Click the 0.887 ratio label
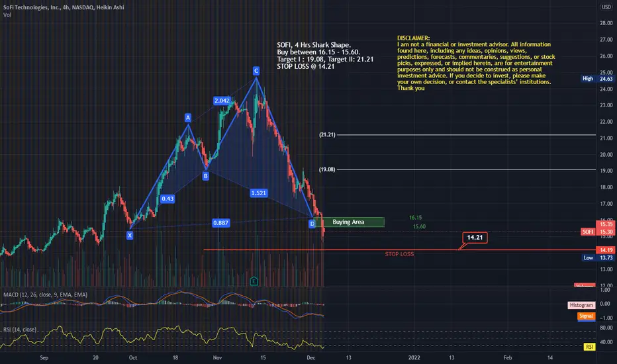The height and width of the screenshot is (364, 617). click(x=220, y=223)
